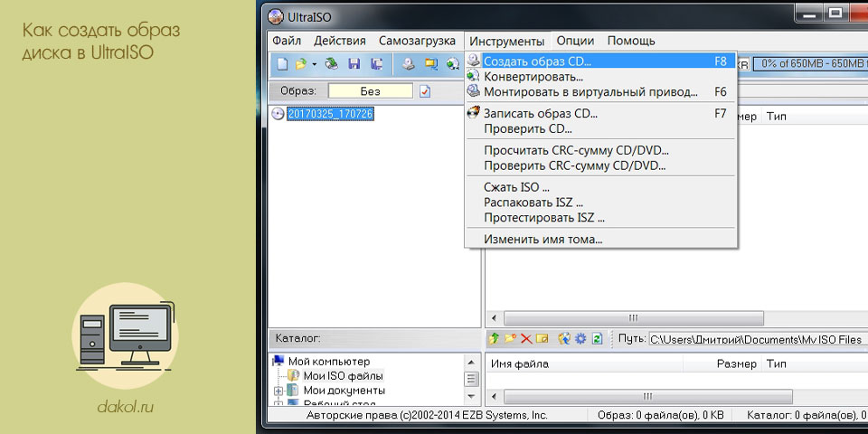Click the upper file list scroll-left arrow

[x=494, y=318]
